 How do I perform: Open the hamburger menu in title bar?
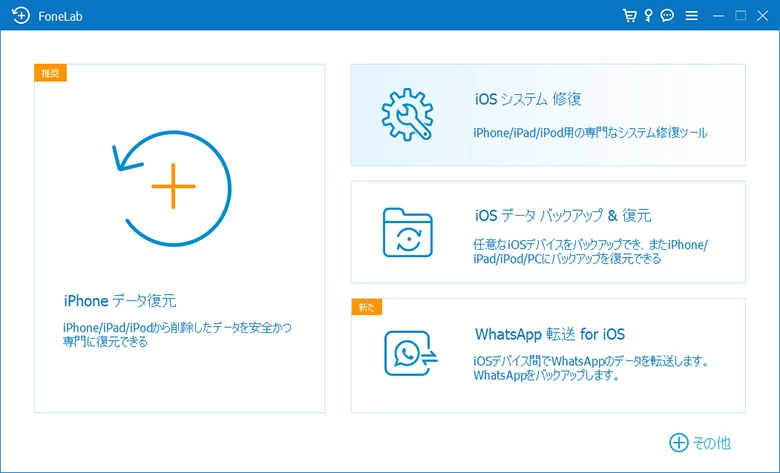(x=691, y=16)
